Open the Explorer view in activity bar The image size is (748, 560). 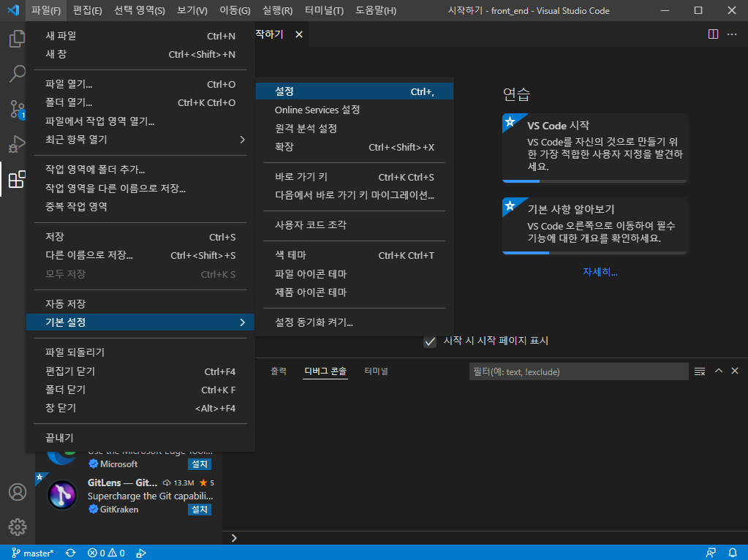[17, 39]
